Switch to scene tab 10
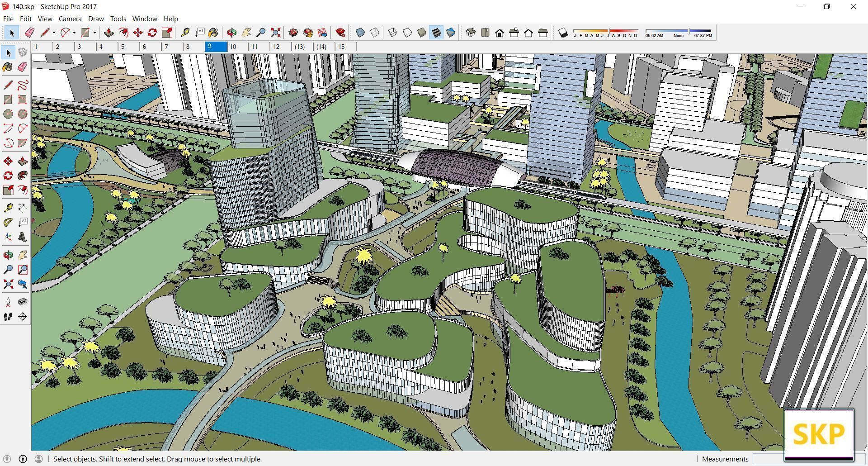This screenshot has width=868, height=466. pyautogui.click(x=238, y=47)
